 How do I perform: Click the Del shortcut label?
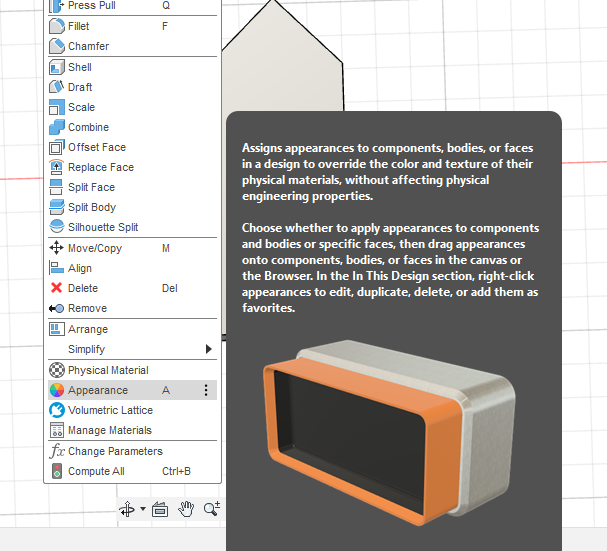click(170, 288)
